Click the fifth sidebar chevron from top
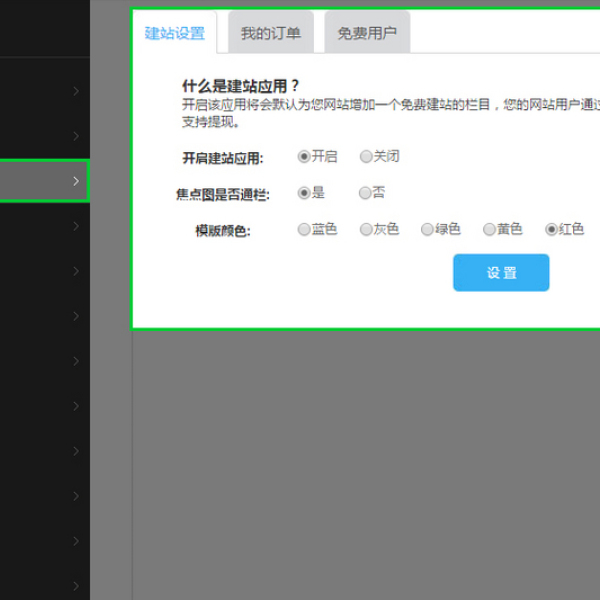Viewport: 600px width, 600px height. [x=76, y=271]
